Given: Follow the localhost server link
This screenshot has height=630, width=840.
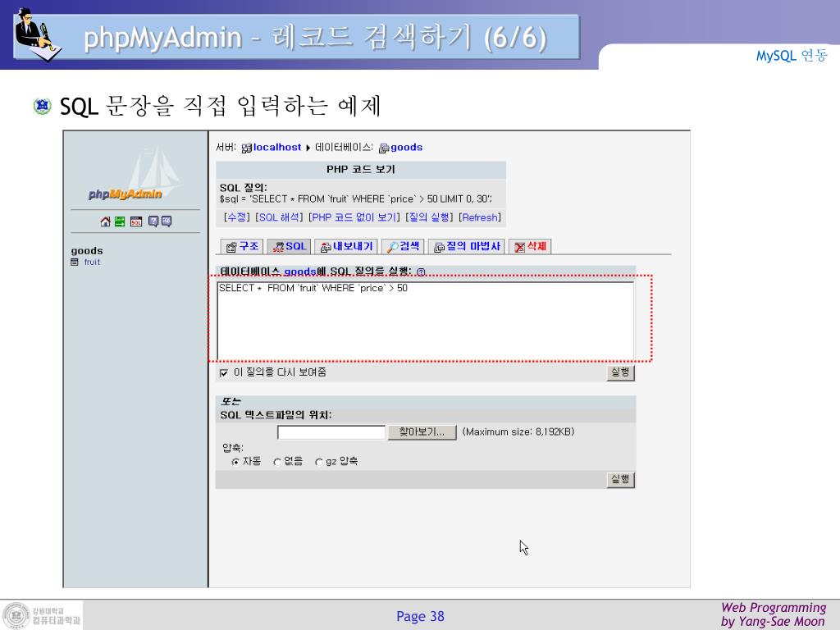Looking at the screenshot, I should (277, 148).
